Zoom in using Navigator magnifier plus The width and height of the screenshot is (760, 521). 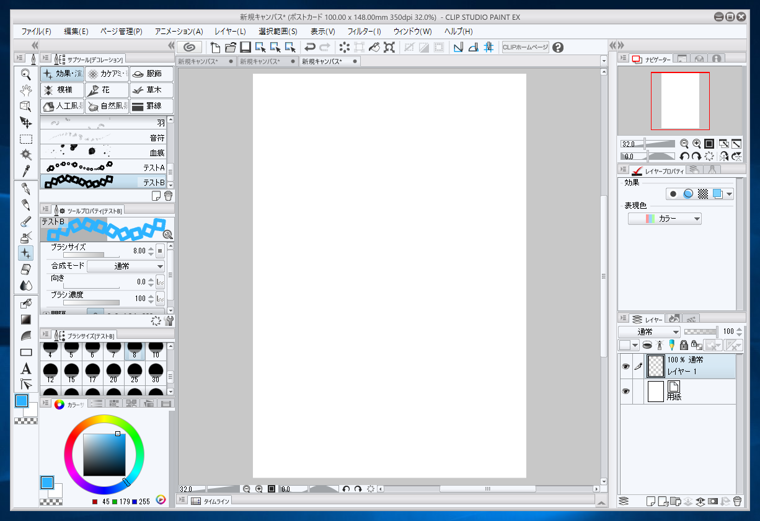697,143
